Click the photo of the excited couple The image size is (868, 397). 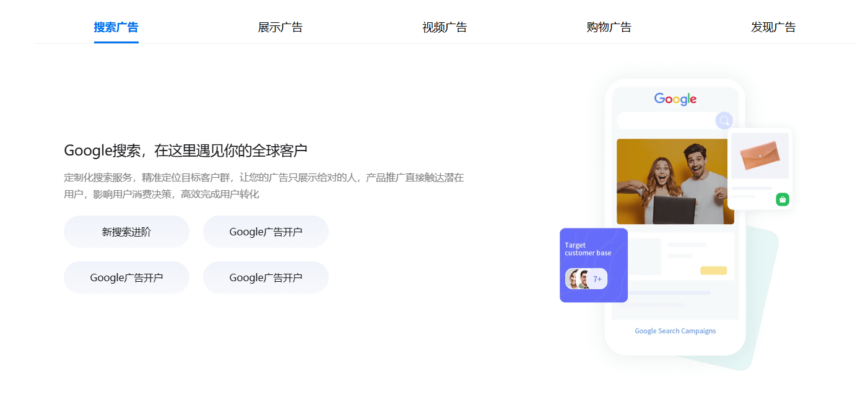[675, 181]
